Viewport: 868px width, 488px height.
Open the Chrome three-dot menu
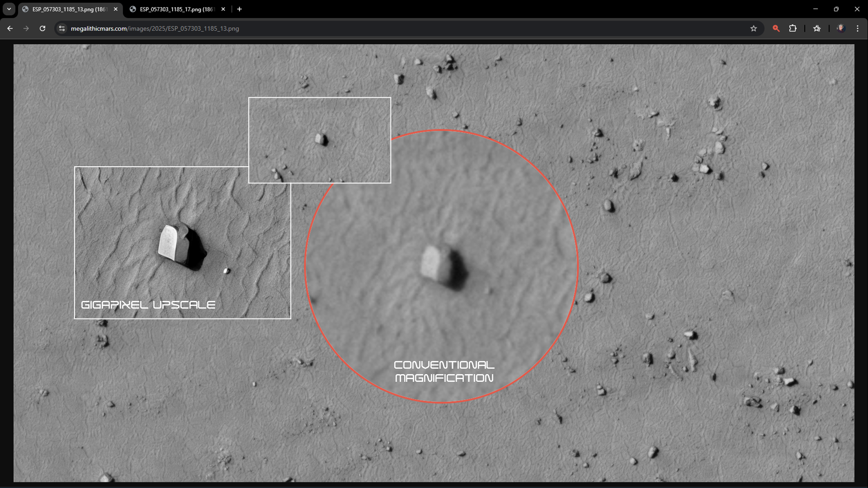tap(858, 28)
